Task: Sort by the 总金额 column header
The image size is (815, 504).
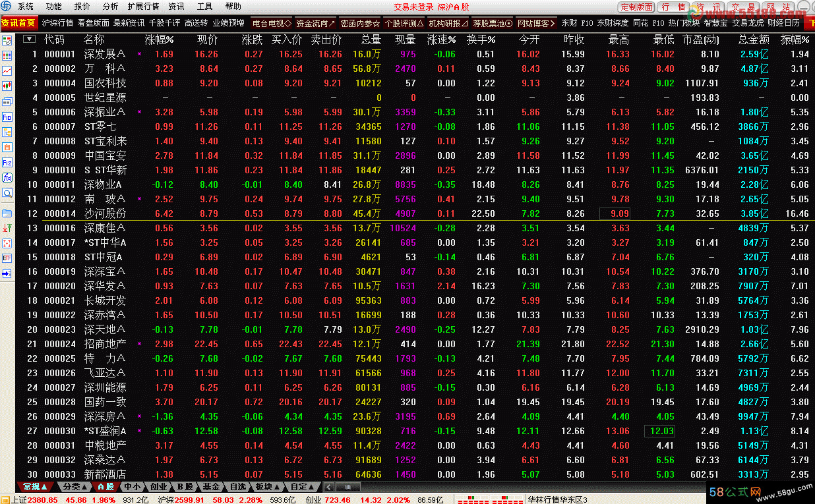Action: pyautogui.click(x=754, y=40)
